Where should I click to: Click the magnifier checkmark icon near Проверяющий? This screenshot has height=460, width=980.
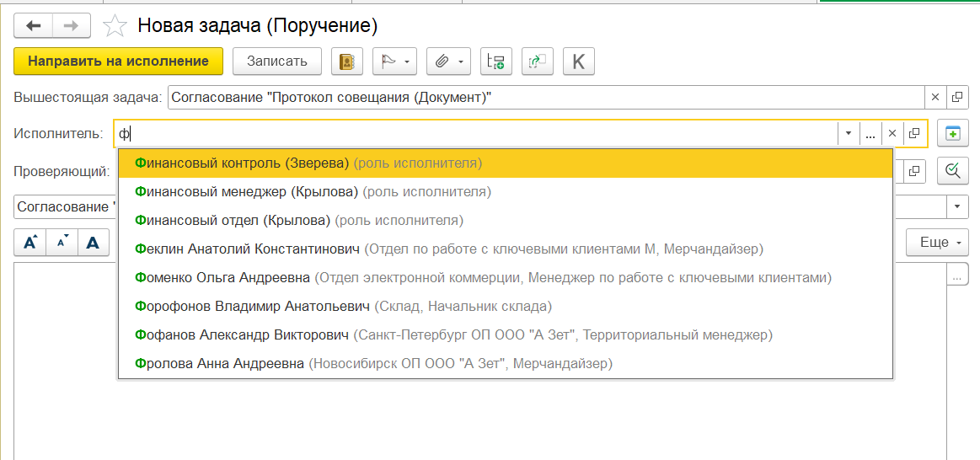953,171
